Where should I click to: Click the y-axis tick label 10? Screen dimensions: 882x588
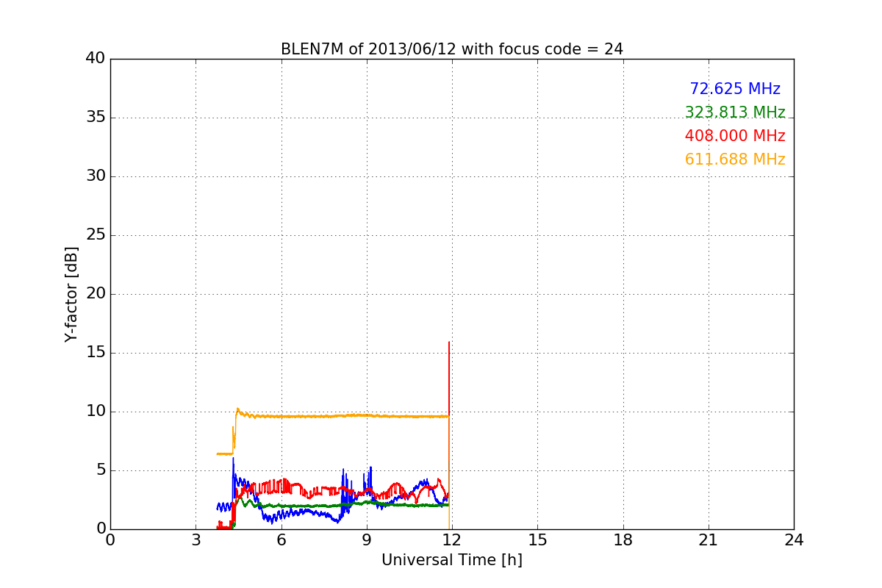pos(96,412)
